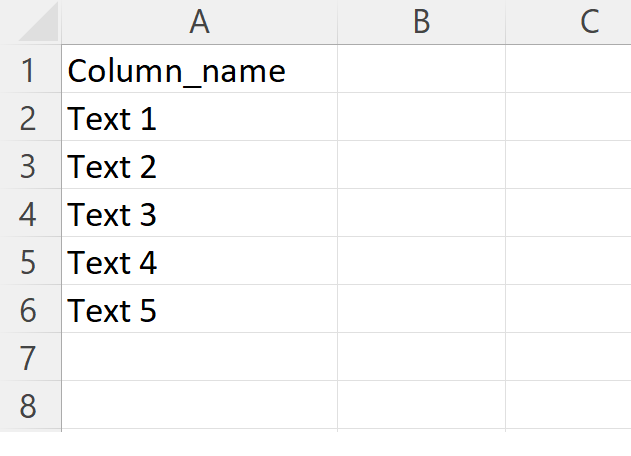
Task: Select column B header
Action: pyautogui.click(x=421, y=22)
